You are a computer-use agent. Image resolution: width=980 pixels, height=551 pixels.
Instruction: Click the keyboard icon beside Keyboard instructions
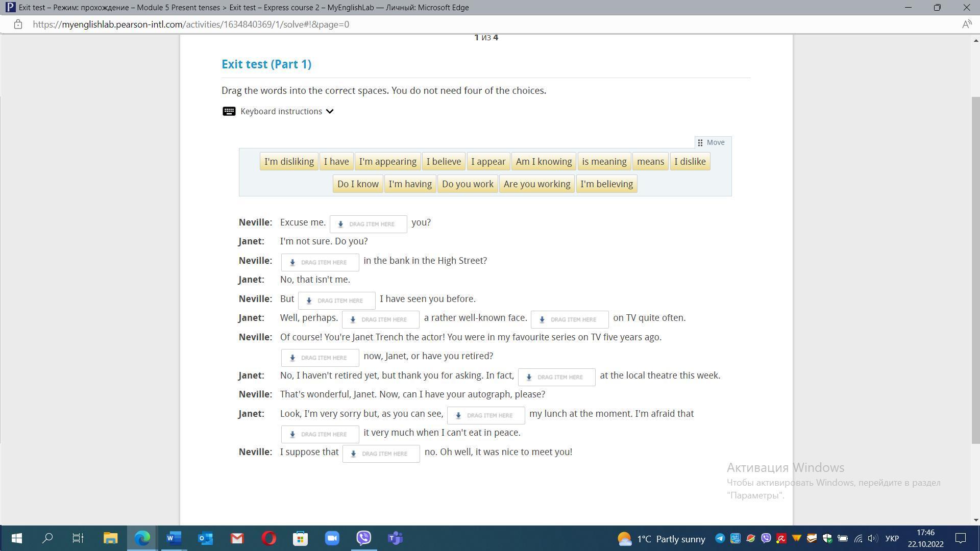[229, 111]
